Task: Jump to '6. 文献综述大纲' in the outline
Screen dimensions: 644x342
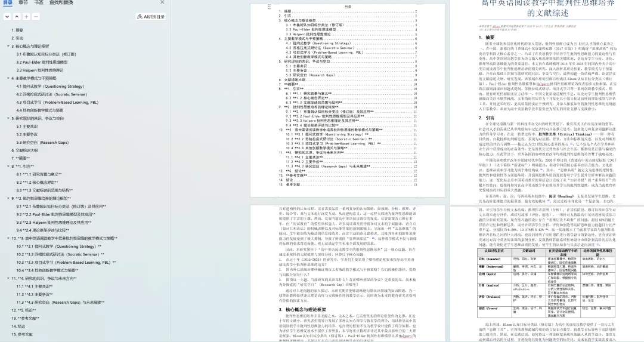Action: [x=24, y=150]
